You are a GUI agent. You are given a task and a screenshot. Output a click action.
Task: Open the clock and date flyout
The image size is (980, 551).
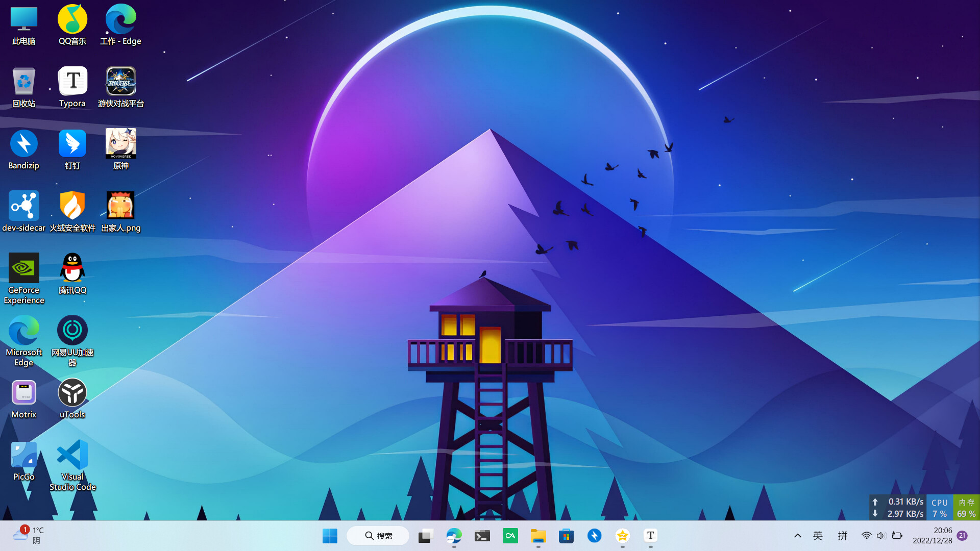tap(932, 536)
